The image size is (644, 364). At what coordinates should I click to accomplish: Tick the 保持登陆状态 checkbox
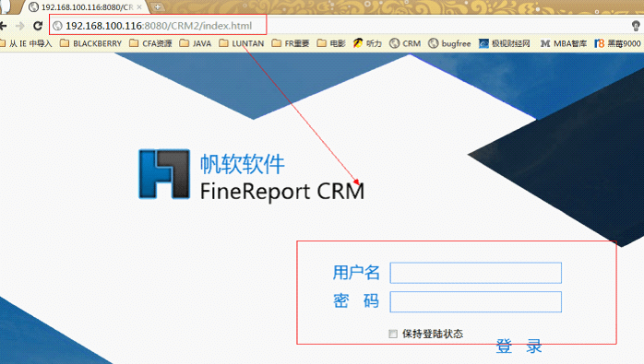coord(393,334)
